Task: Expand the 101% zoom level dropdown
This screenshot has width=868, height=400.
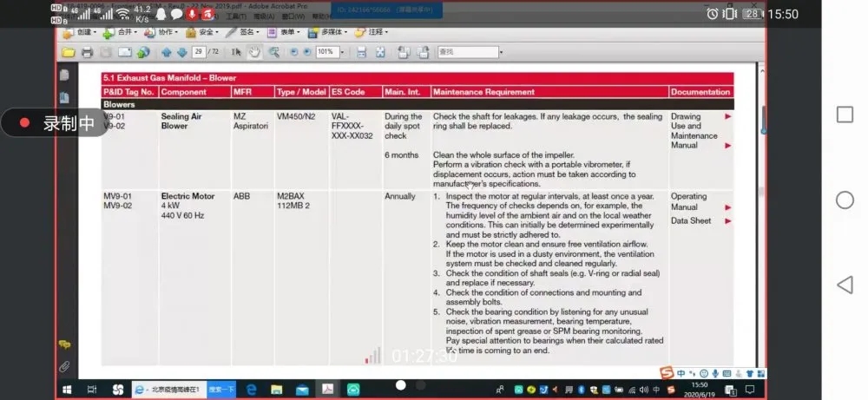Action: click(342, 52)
